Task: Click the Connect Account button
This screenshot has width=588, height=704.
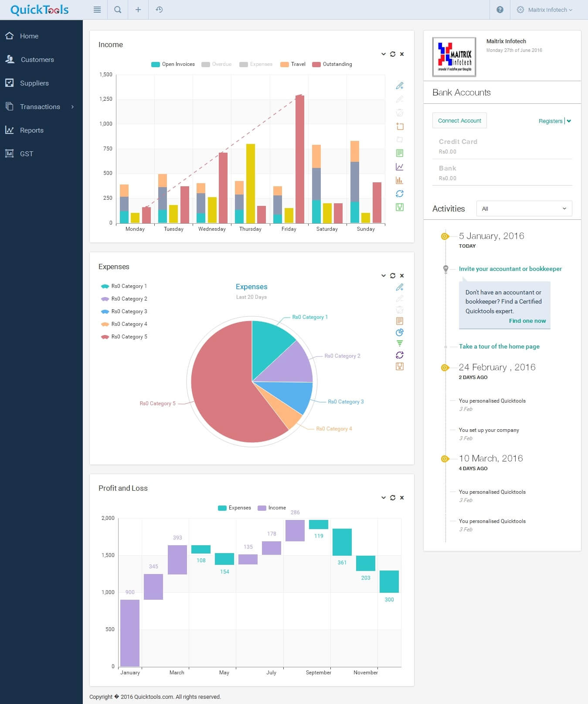Action: click(459, 121)
